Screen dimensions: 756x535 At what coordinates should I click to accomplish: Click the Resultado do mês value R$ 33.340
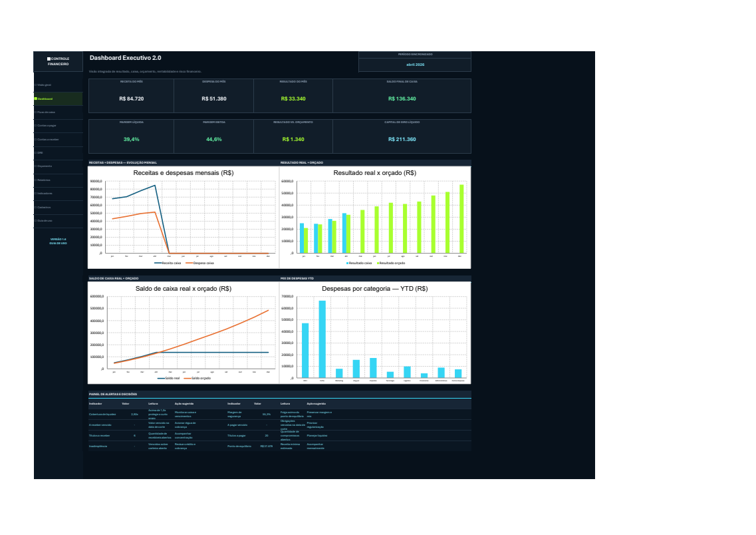[293, 98]
